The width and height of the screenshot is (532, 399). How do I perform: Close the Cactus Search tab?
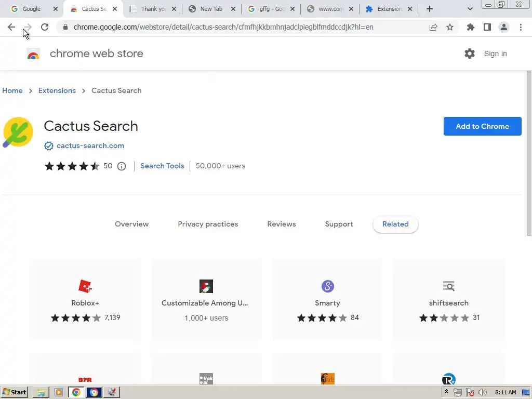point(115,9)
